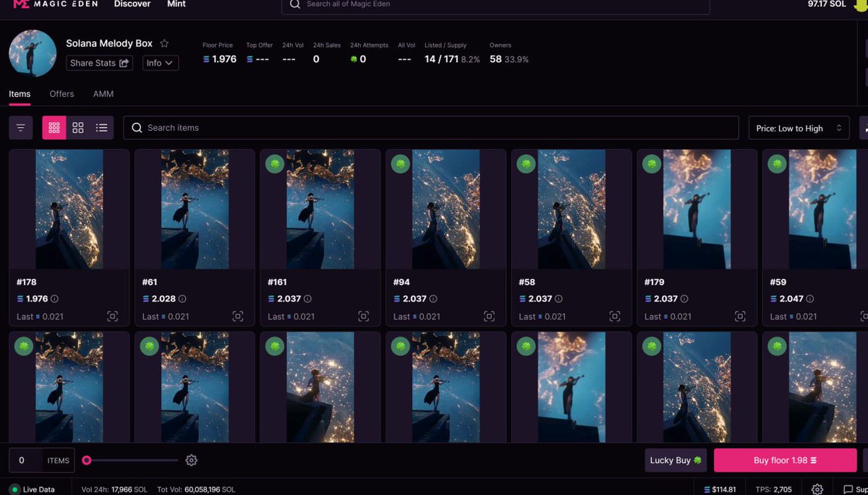Open the #61 NFT thumbnail
This screenshot has height=495, width=868.
[x=195, y=209]
